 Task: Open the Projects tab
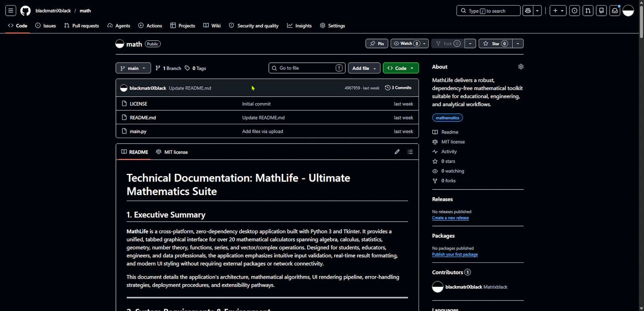pos(183,26)
